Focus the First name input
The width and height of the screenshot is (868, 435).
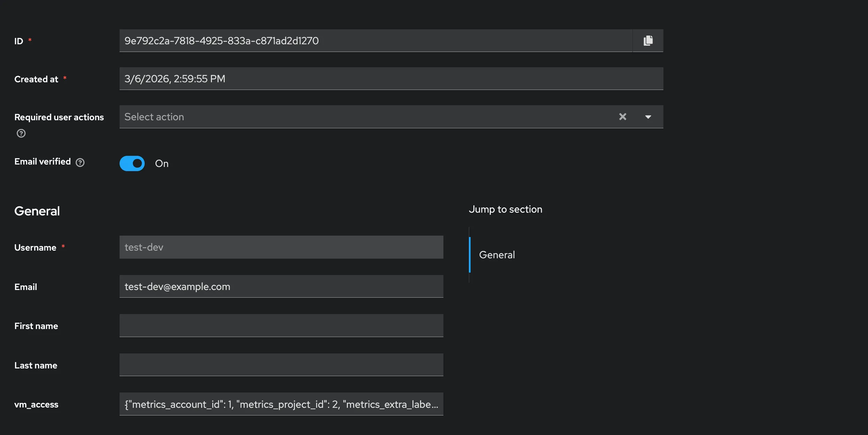pos(281,326)
